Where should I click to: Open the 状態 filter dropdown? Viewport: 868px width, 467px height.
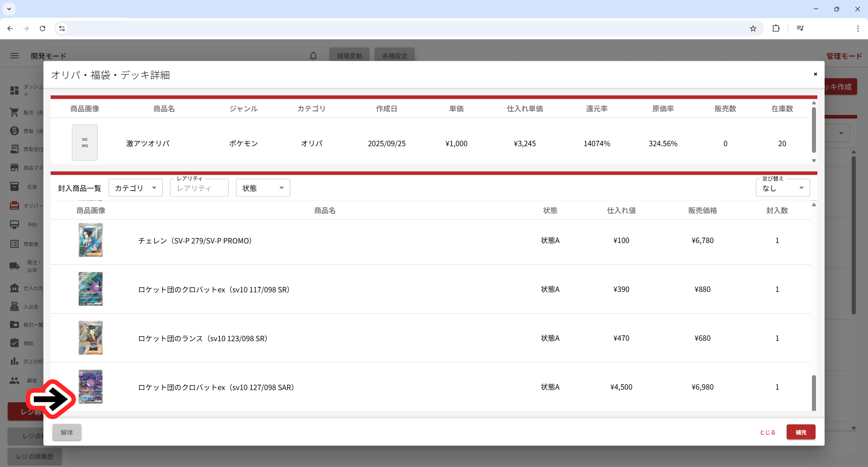click(x=263, y=188)
